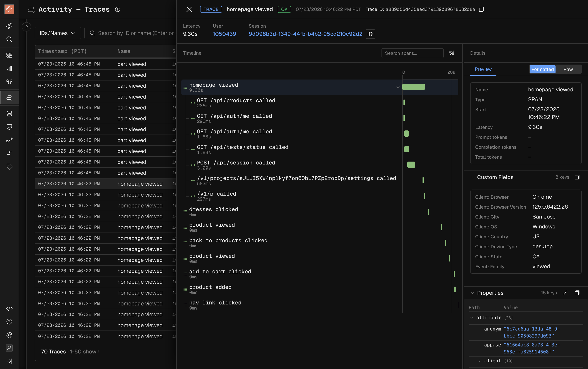This screenshot has width=588, height=369.
Task: Copy the Properties section
Action: [x=577, y=293]
